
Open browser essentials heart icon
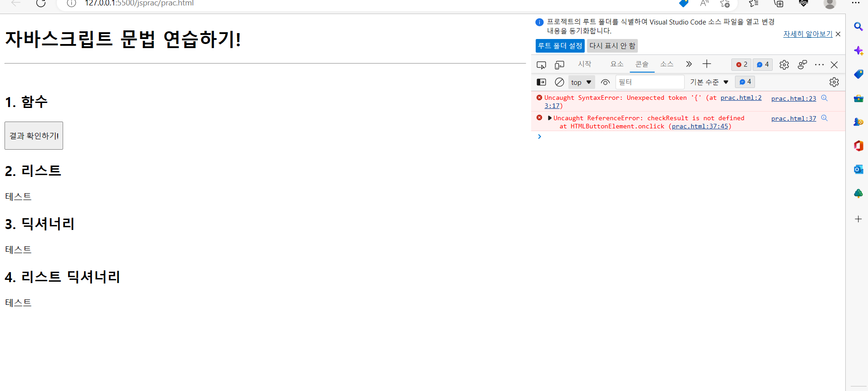coord(804,3)
